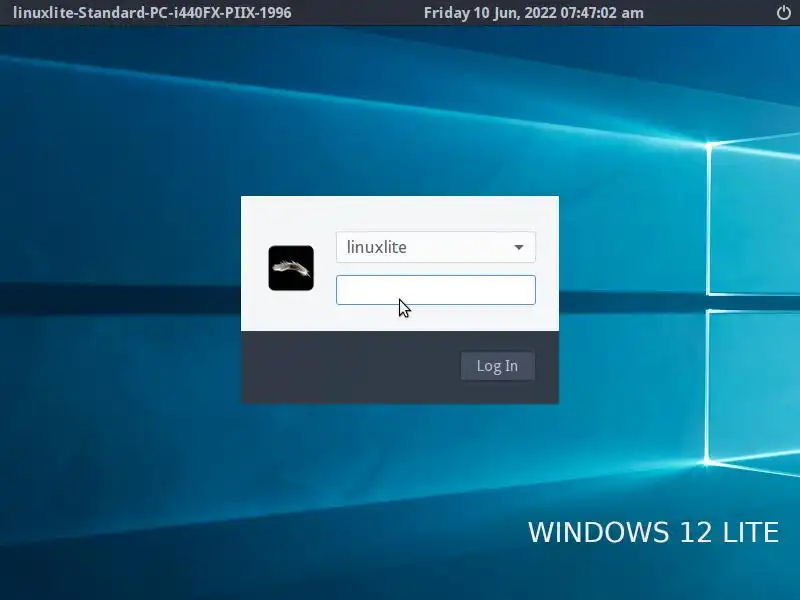Open the power menu icon
Viewport: 800px width, 600px height.
pos(784,13)
